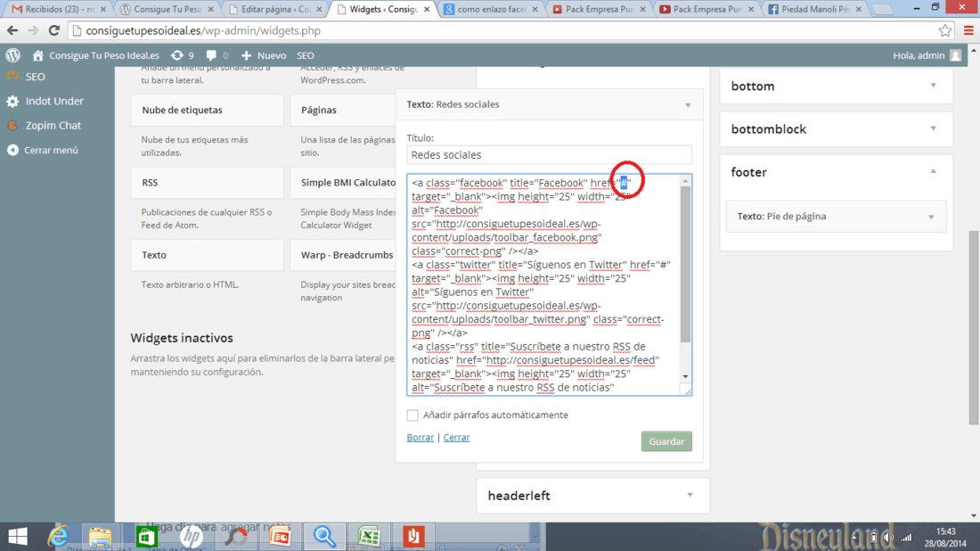Expand the headerleft widget area
The width and height of the screenshot is (980, 551).
coord(690,496)
